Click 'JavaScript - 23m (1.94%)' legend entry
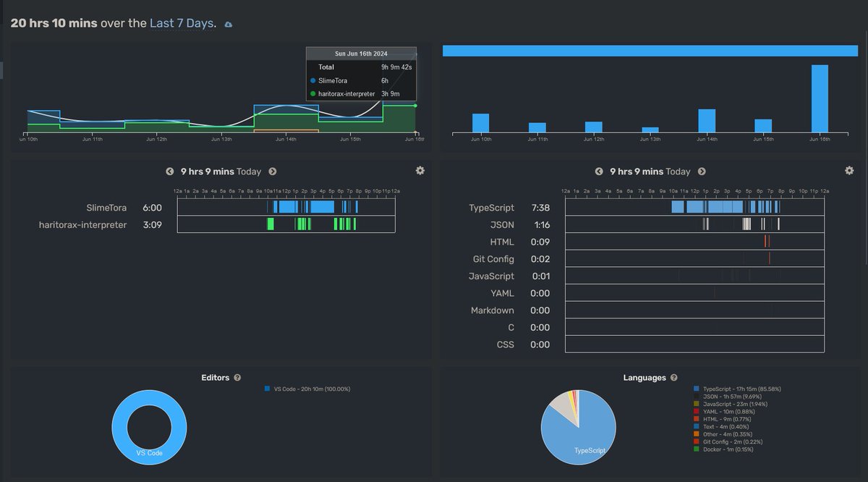The height and width of the screenshot is (482, 868). [735, 405]
